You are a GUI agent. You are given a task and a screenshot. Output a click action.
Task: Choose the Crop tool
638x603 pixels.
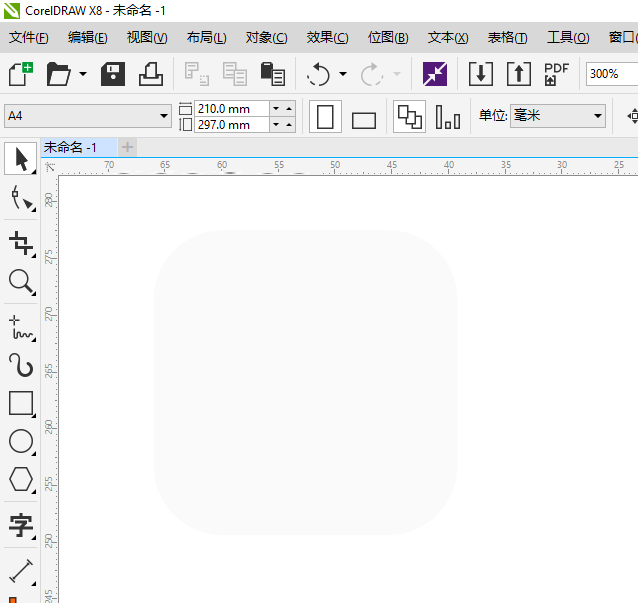click(20, 241)
